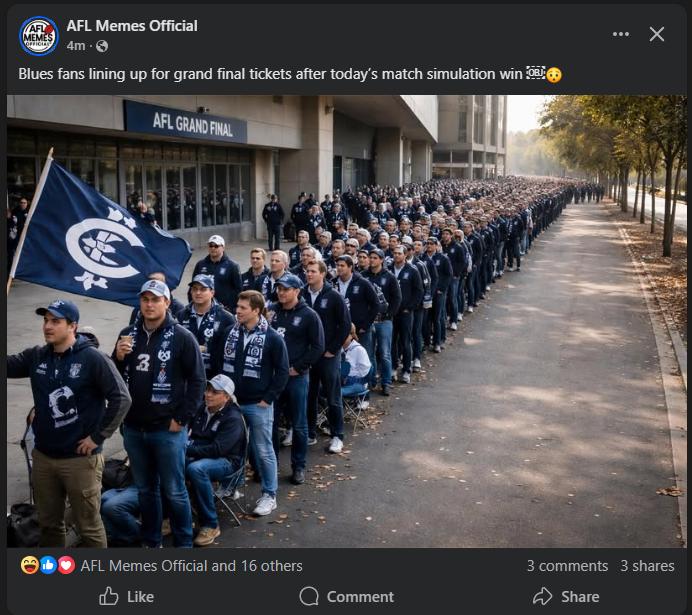Toggle Like on this post
This screenshot has width=692, height=615.
point(127,596)
